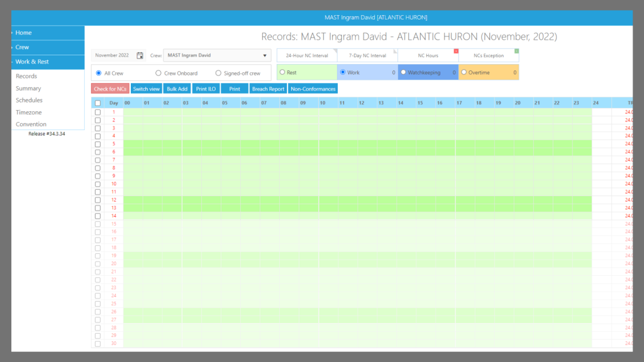Tick the select-all days header checkbox
644x362 pixels.
coord(97,103)
